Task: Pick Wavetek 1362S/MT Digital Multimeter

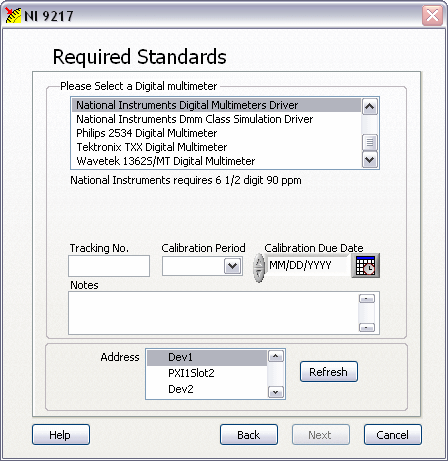Action: point(216,161)
